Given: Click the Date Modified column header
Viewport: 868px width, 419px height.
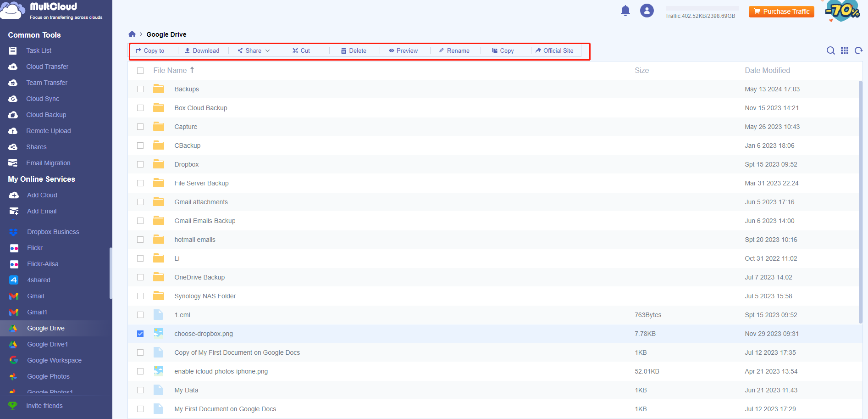Looking at the screenshot, I should coord(767,70).
